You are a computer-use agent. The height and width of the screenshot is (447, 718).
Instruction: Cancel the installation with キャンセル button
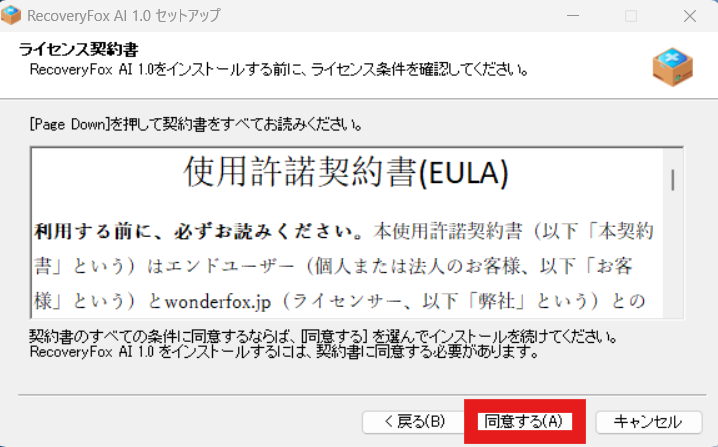pos(648,421)
